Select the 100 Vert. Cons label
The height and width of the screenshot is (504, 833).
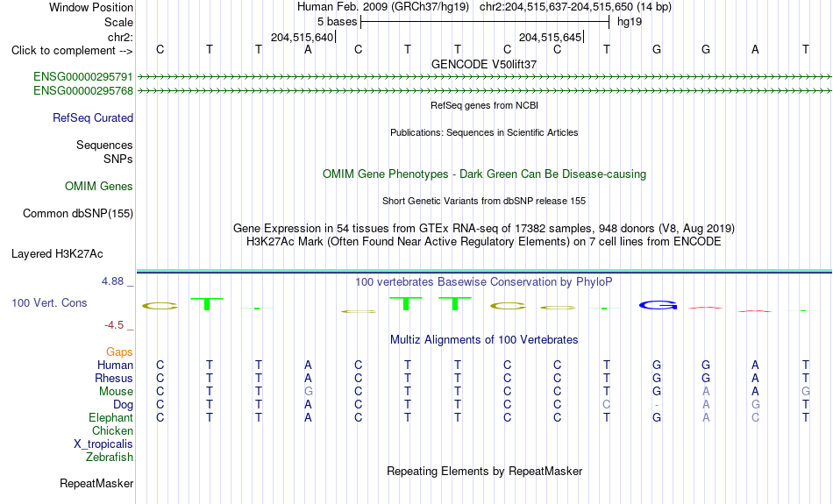point(49,302)
